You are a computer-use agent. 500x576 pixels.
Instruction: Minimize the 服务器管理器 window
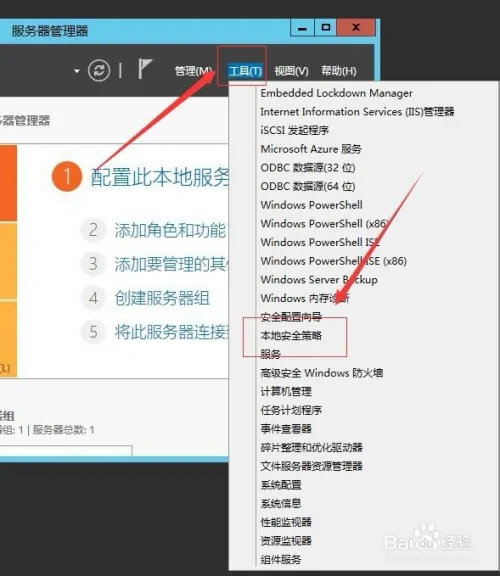(x=302, y=28)
